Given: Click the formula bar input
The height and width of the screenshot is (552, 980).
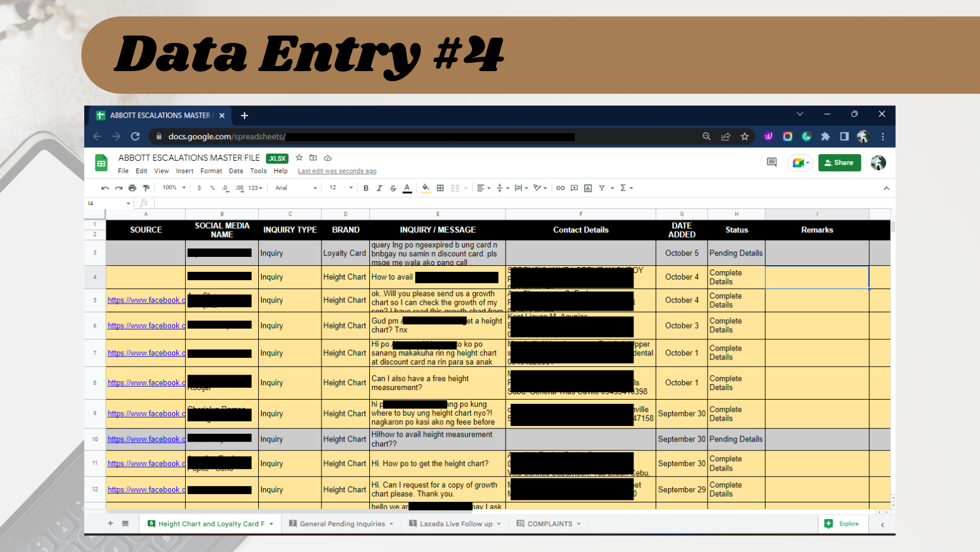Looking at the screenshot, I should tap(523, 203).
